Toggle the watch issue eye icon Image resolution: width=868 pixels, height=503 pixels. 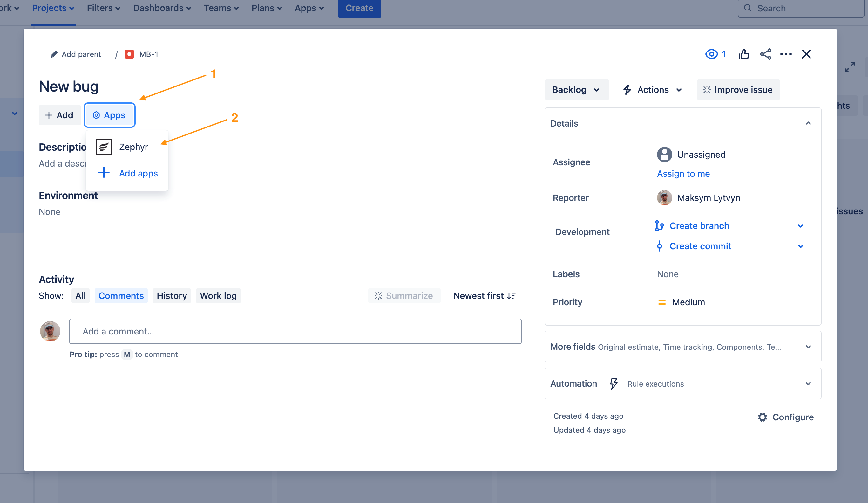coord(712,54)
